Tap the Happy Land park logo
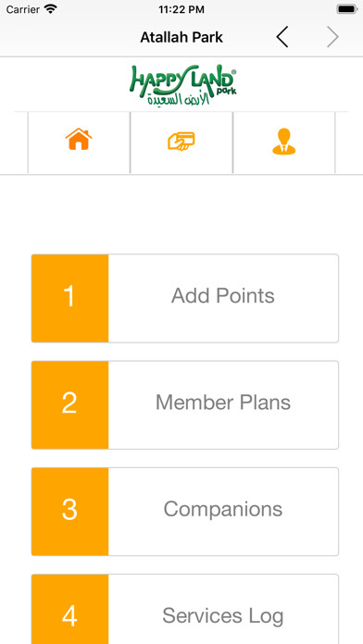Viewport: 363px width, 644px height. [x=183, y=84]
